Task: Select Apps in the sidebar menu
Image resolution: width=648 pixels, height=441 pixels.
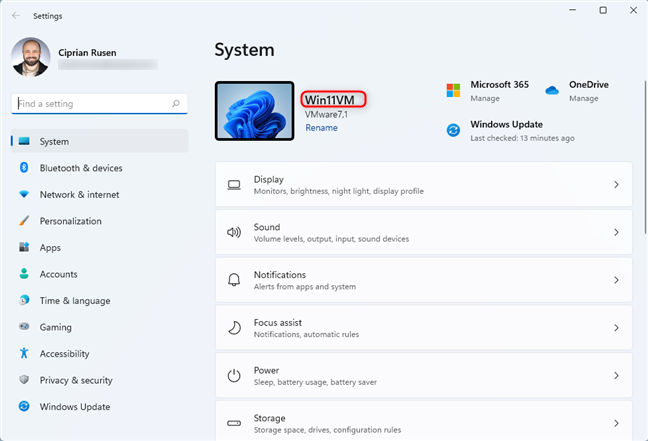Action: [x=50, y=247]
